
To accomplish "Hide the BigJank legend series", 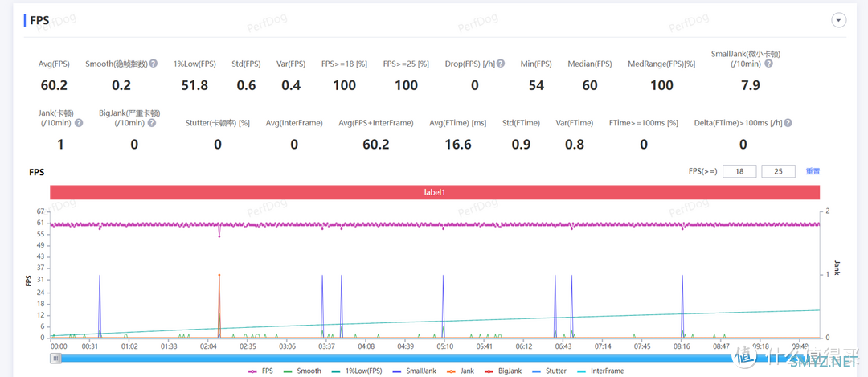I will tap(502, 371).
